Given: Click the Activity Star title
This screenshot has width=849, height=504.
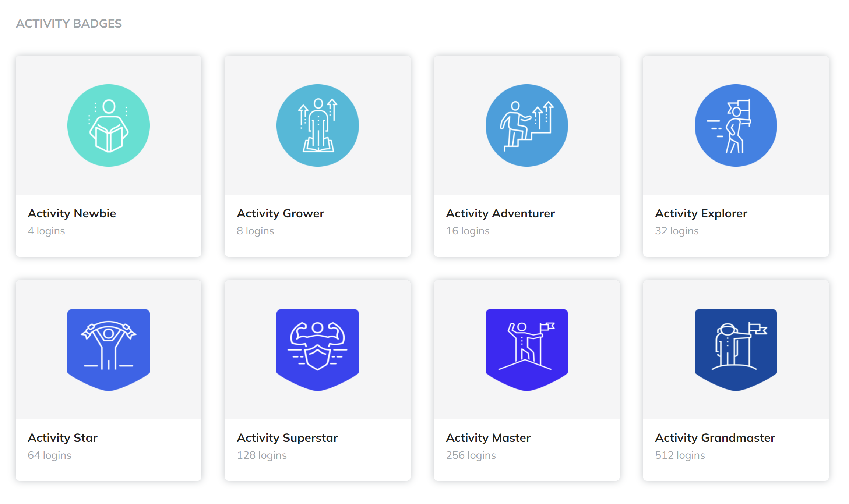Looking at the screenshot, I should pyautogui.click(x=63, y=438).
